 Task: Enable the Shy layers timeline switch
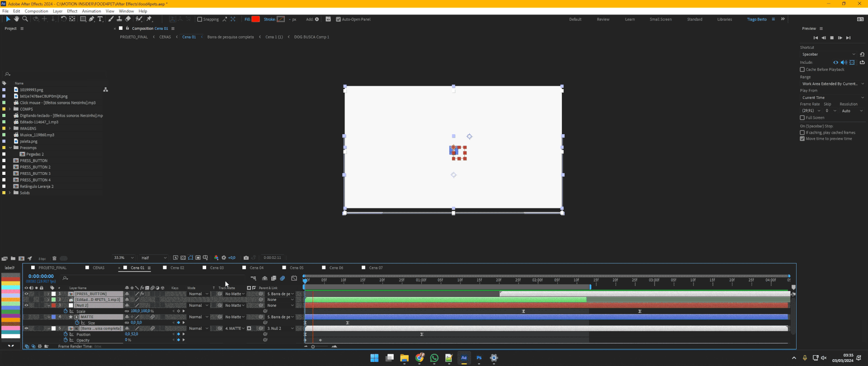tap(265, 278)
